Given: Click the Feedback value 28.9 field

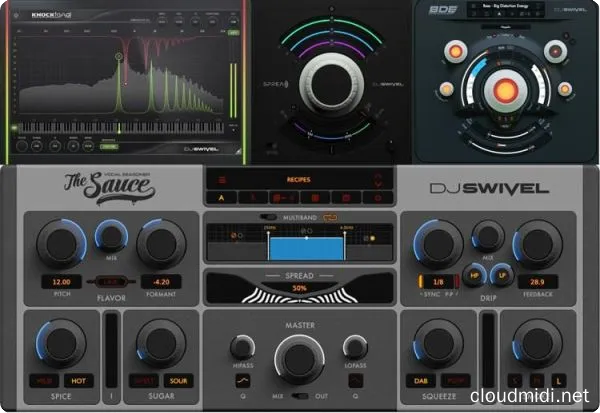Looking at the screenshot, I should click(537, 282).
